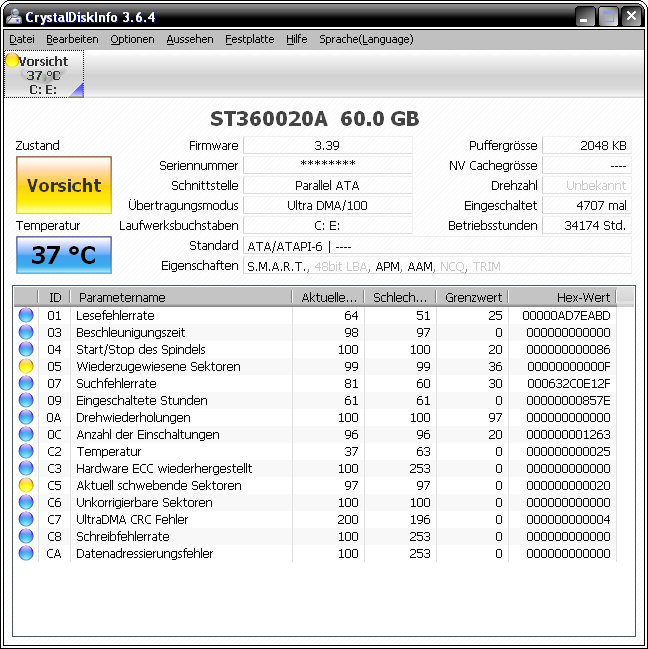Click the Betriebsstunden field 34174 Std.
648x649 pixels.
[x=587, y=225]
